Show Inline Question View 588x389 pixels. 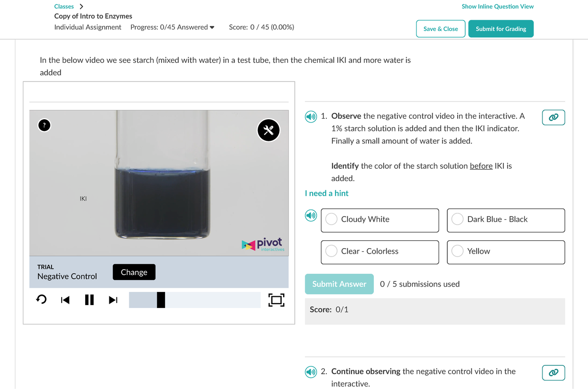coord(497,6)
